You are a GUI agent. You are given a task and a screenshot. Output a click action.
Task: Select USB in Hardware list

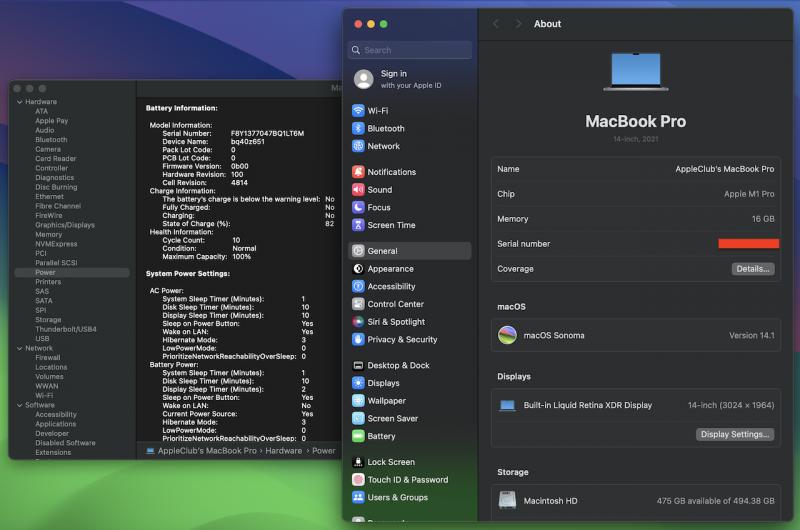pos(42,339)
